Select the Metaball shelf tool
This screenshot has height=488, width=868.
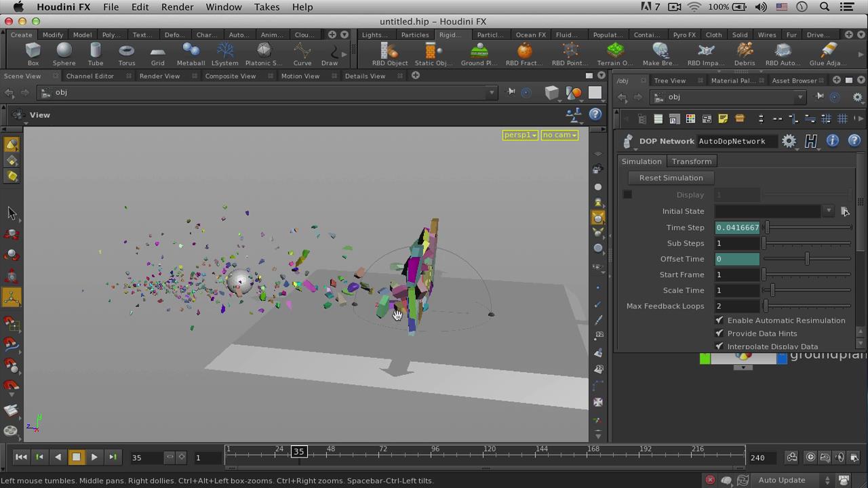tap(191, 54)
